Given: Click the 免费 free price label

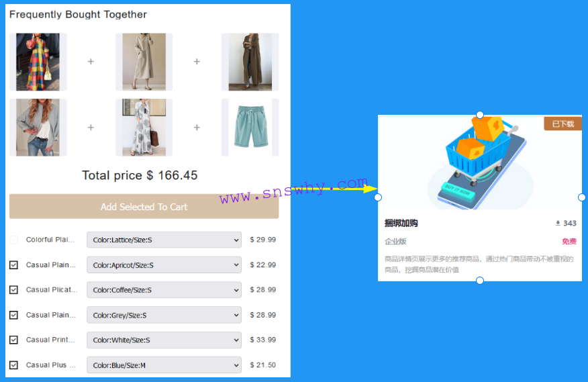Looking at the screenshot, I should pos(569,241).
